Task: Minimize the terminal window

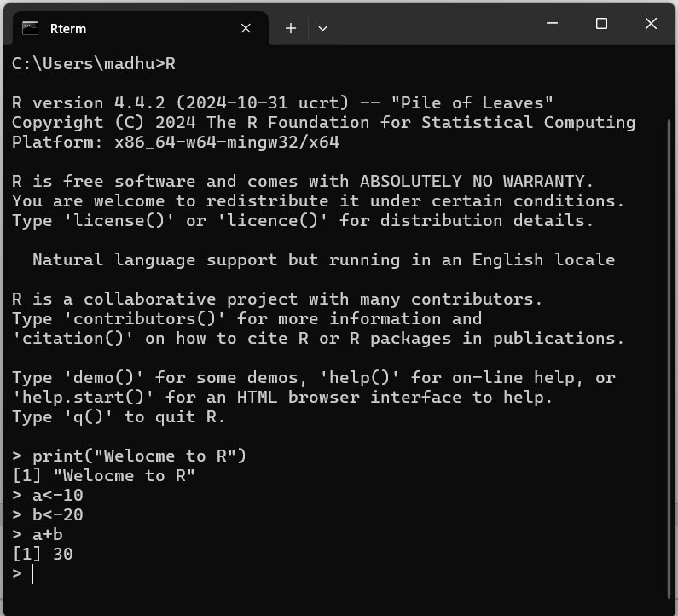Action: [x=552, y=24]
